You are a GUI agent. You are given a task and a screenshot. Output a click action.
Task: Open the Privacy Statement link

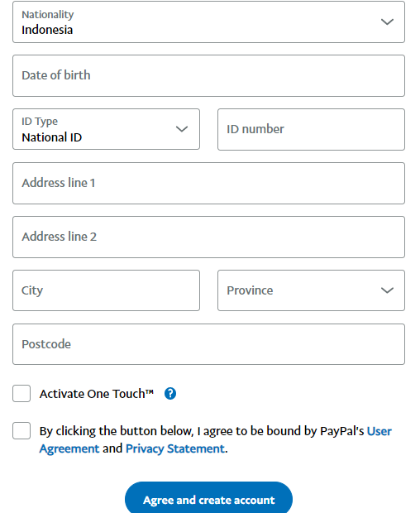175,448
